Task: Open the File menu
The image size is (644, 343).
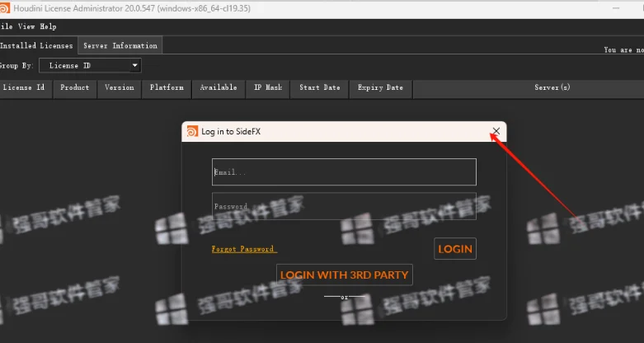Action: pyautogui.click(x=6, y=26)
